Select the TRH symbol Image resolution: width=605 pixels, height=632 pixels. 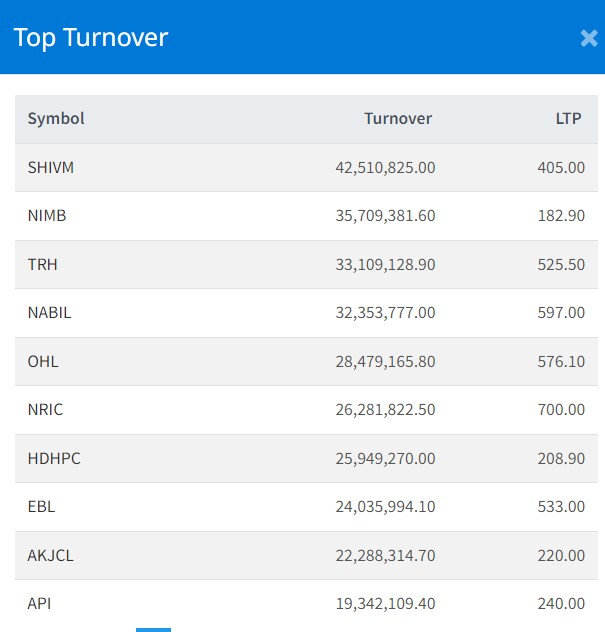(x=43, y=265)
